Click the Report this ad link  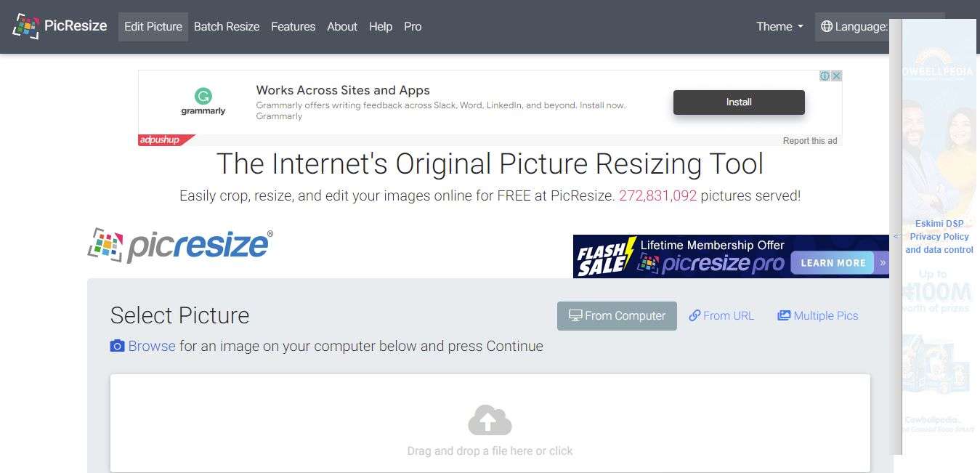click(809, 140)
